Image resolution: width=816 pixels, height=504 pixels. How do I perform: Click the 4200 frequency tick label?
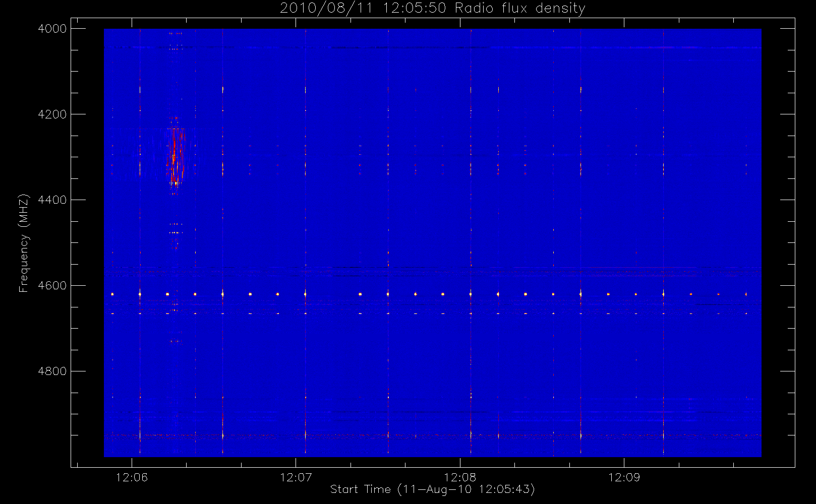[52, 114]
